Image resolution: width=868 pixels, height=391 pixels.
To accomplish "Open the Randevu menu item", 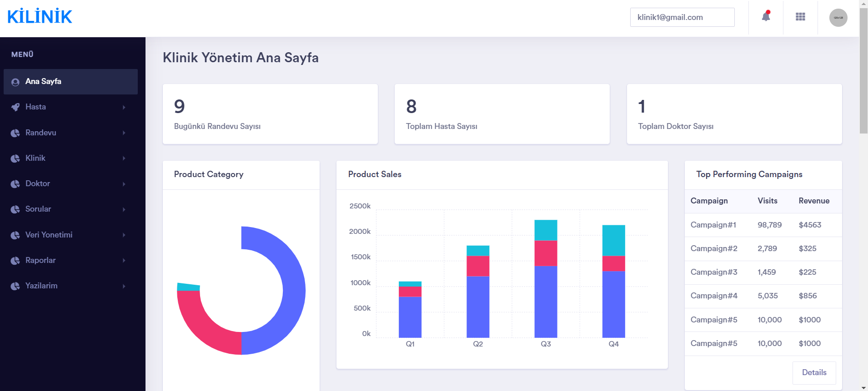I will coord(70,133).
